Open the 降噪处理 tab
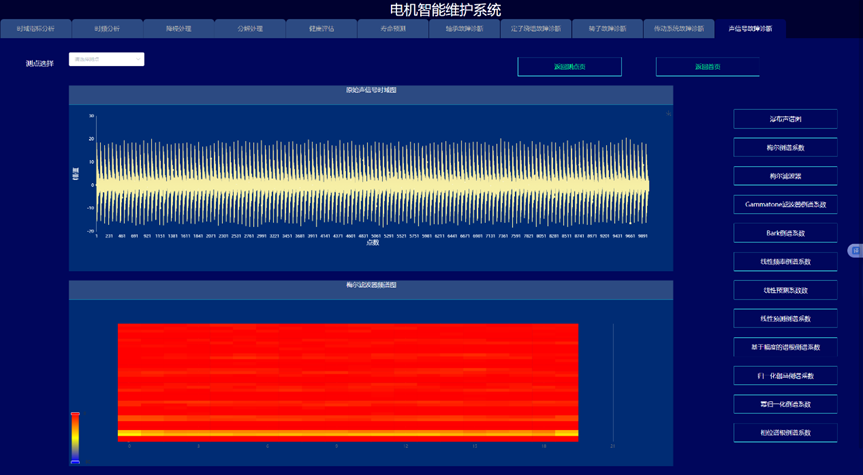The width and height of the screenshot is (863, 475). [178, 29]
